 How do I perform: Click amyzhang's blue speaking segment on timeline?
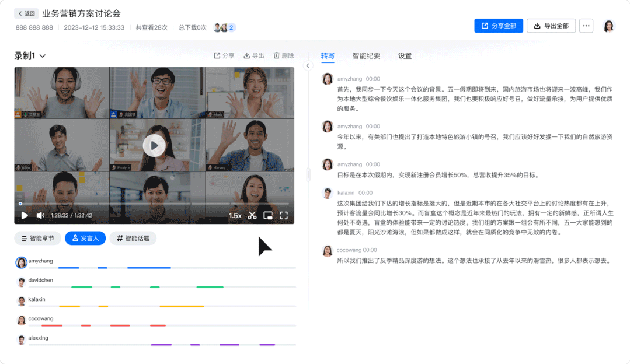click(x=149, y=268)
